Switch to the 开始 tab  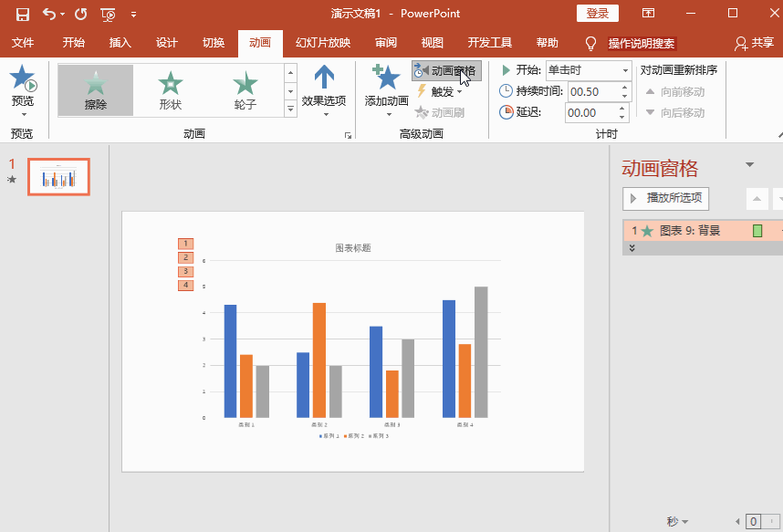[73, 43]
